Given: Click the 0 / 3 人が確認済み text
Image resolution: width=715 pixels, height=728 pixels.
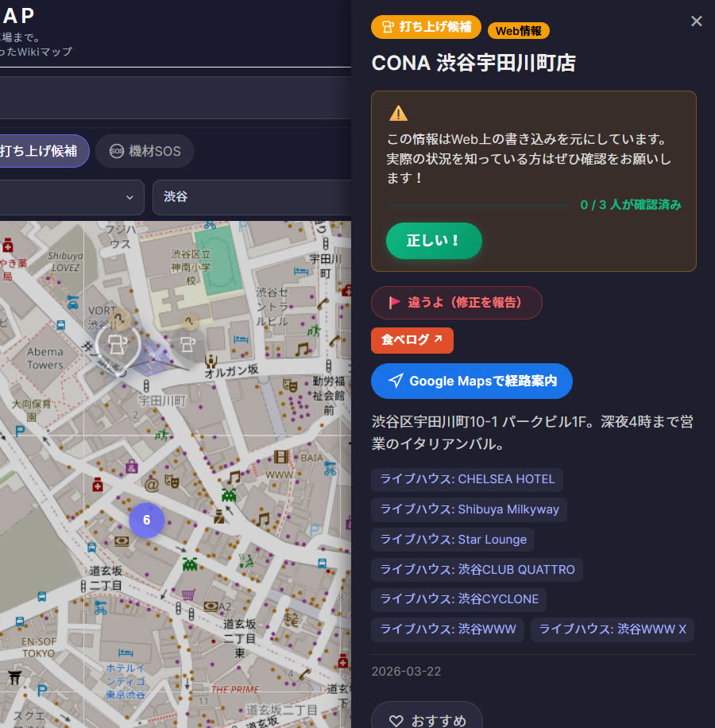Looking at the screenshot, I should (x=631, y=205).
